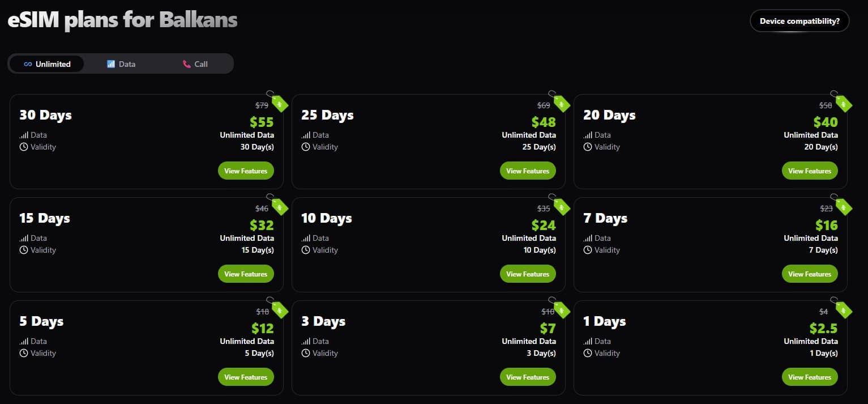Open Device compatibility checker
The height and width of the screenshot is (404, 868).
pyautogui.click(x=799, y=21)
